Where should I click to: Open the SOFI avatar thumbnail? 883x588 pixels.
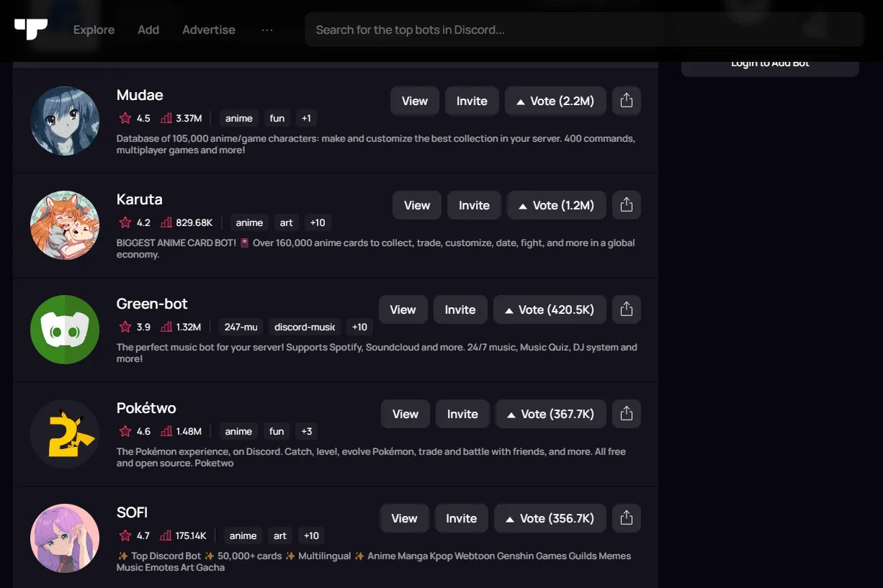click(65, 538)
